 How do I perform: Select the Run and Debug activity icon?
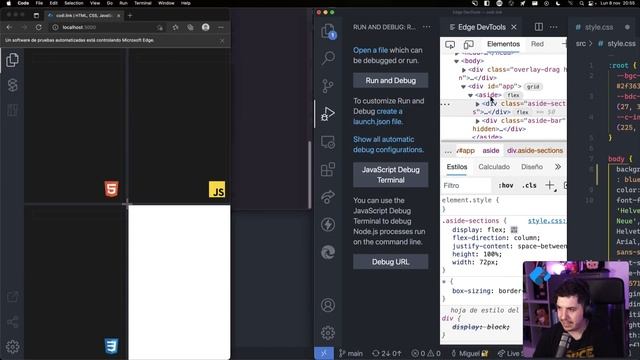pos(328,113)
